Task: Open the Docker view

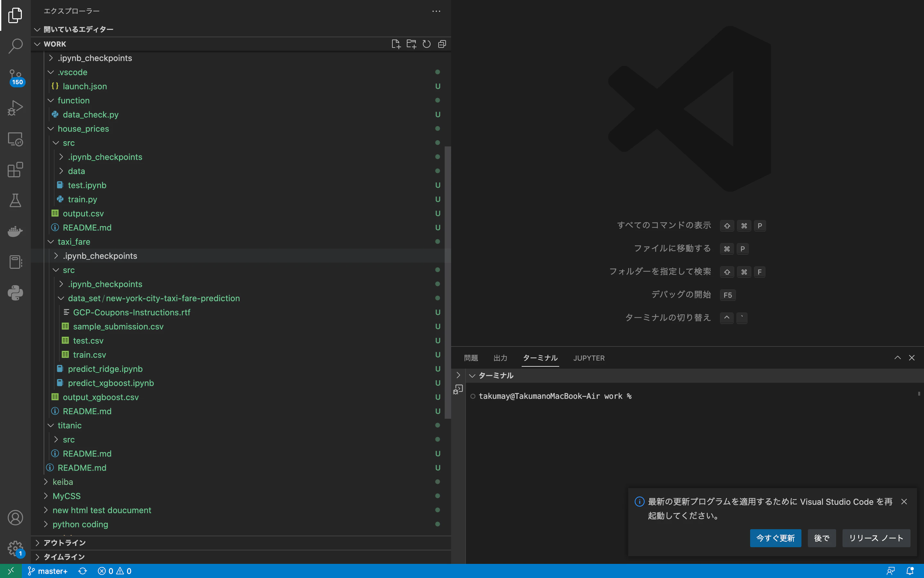Action: point(15,231)
